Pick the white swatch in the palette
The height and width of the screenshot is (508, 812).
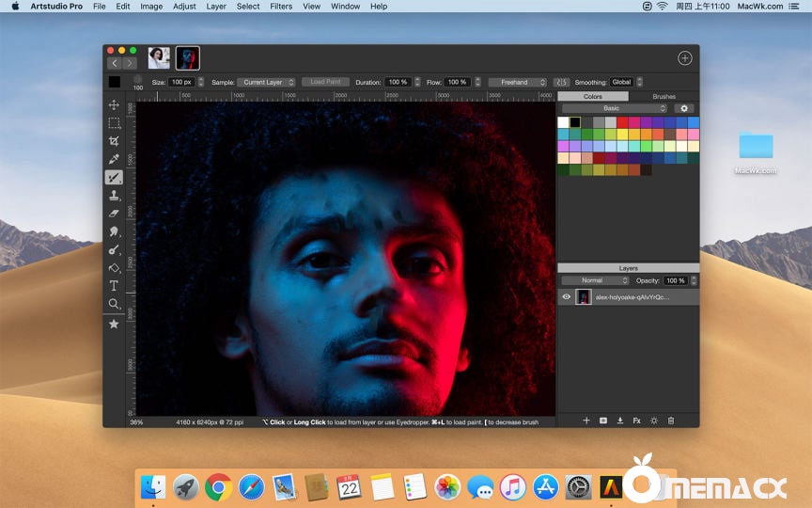pyautogui.click(x=564, y=122)
